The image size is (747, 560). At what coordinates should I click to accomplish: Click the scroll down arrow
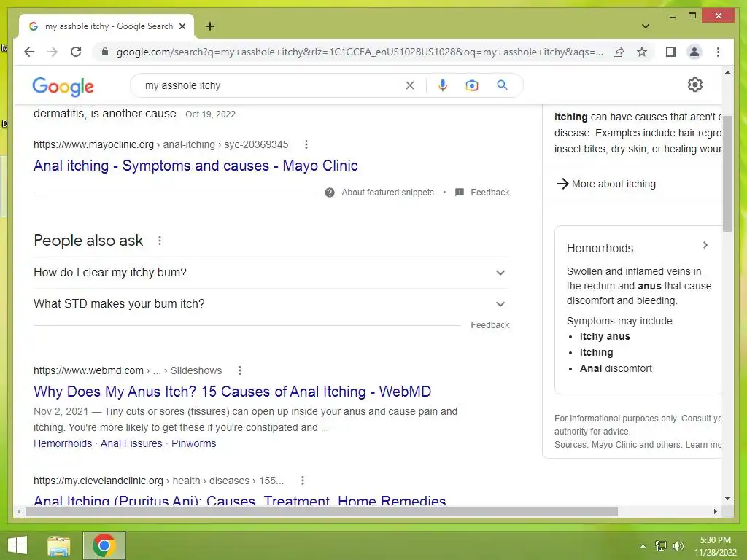coord(727,499)
